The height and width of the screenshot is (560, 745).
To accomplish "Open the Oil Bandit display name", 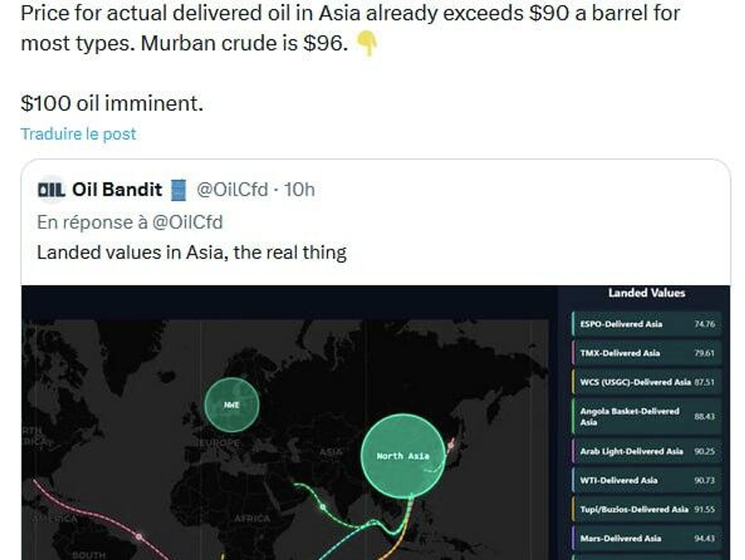I will click(x=117, y=190).
